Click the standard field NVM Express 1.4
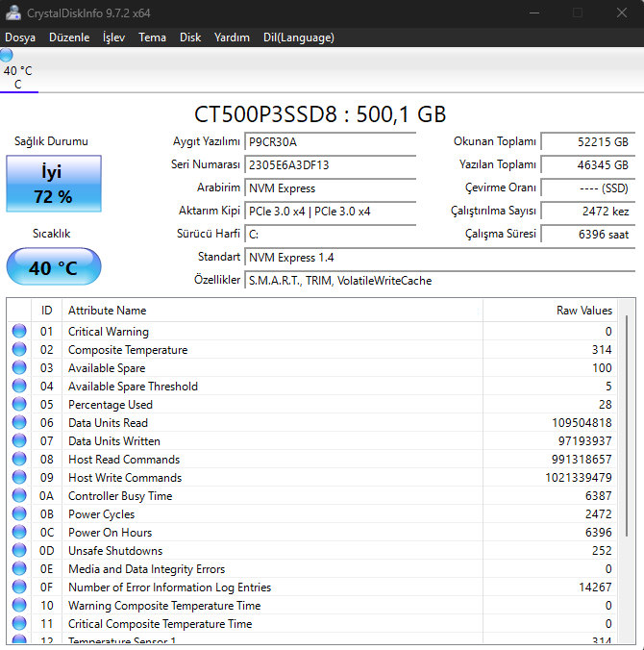This screenshot has height=650, width=644. pyautogui.click(x=439, y=258)
